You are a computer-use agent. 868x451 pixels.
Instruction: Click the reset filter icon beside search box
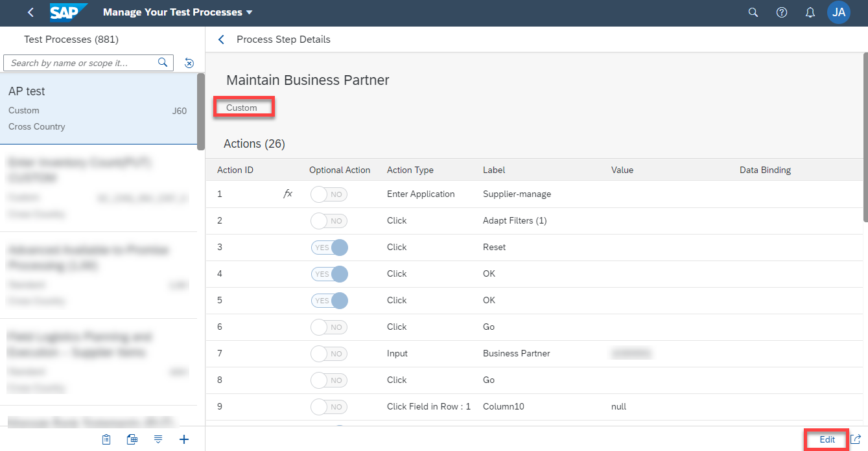pyautogui.click(x=189, y=63)
